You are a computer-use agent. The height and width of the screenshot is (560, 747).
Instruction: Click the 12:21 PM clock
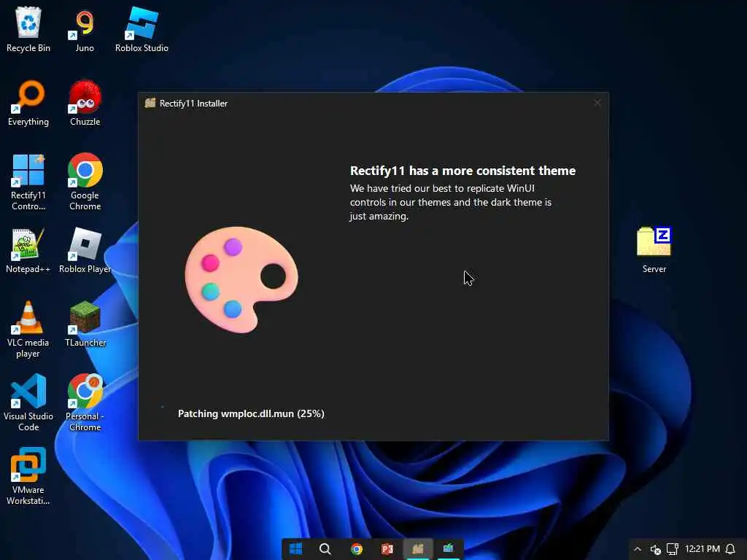pos(703,549)
